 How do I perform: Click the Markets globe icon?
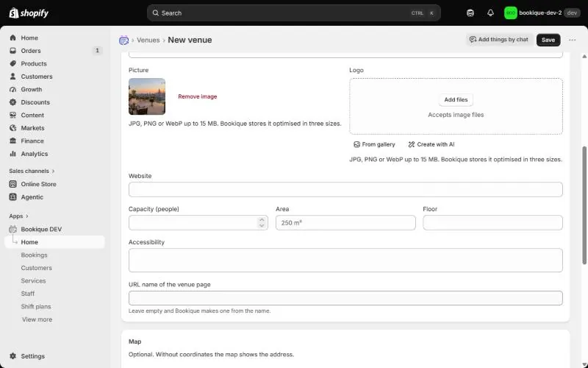point(13,128)
